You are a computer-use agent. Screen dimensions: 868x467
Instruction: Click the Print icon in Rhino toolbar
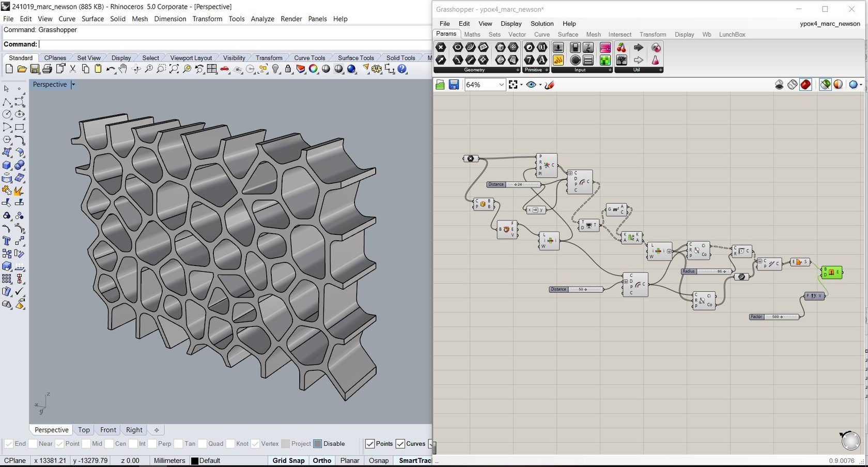tap(48, 69)
